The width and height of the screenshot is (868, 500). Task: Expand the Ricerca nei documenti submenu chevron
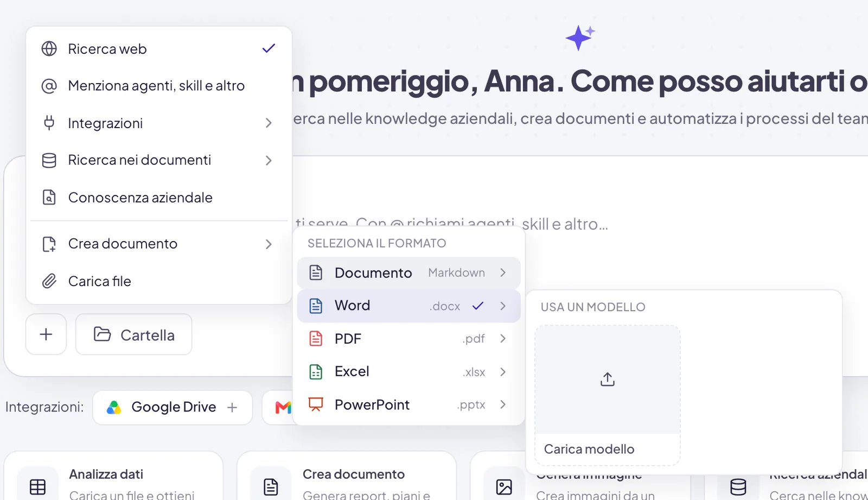pos(269,160)
